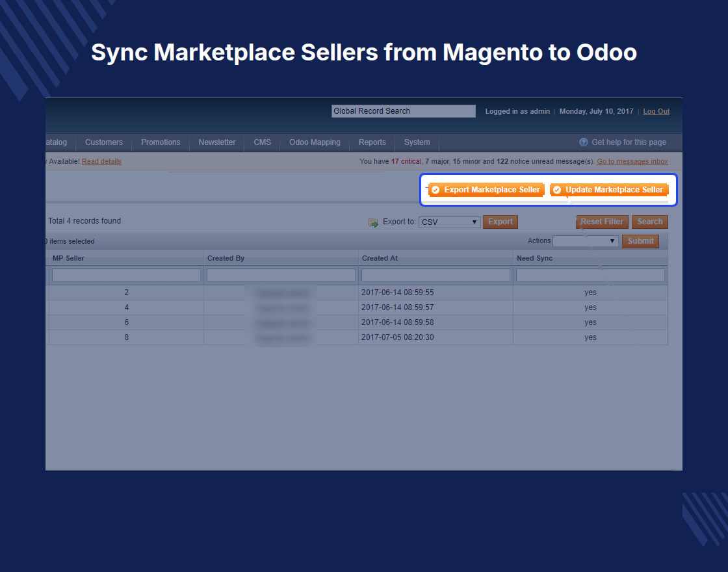728x572 pixels.
Task: Click date 2017-07-05 08:20:30
Action: [397, 337]
